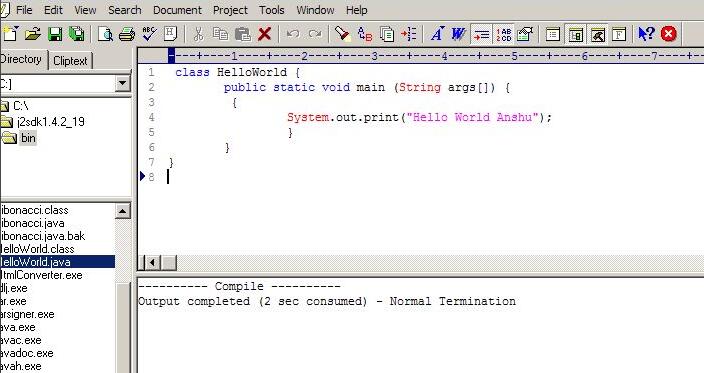Toggle Auto Indent button
This screenshot has height=373, width=704.
coord(481,34)
